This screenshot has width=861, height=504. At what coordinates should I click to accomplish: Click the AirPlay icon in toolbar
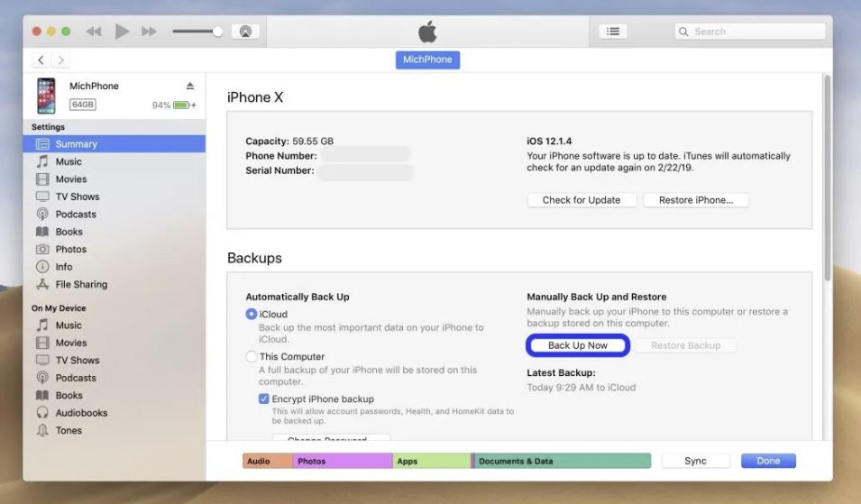(x=244, y=32)
